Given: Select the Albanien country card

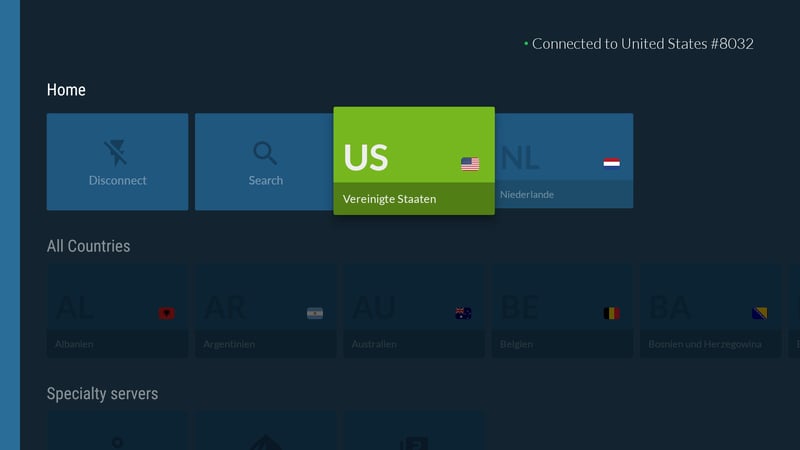Looking at the screenshot, I should (117, 310).
